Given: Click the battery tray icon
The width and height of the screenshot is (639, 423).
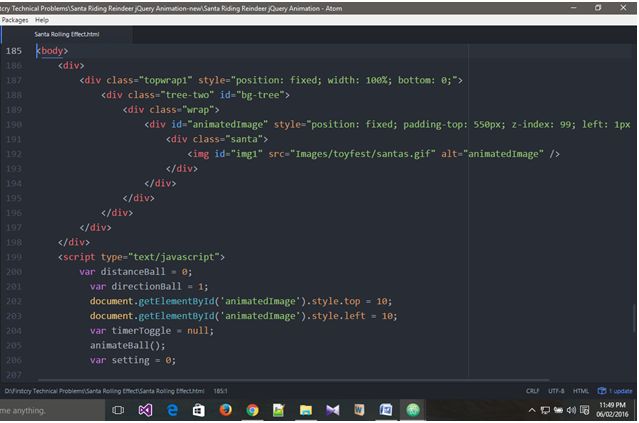Looking at the screenshot, I should pyautogui.click(x=558, y=410).
